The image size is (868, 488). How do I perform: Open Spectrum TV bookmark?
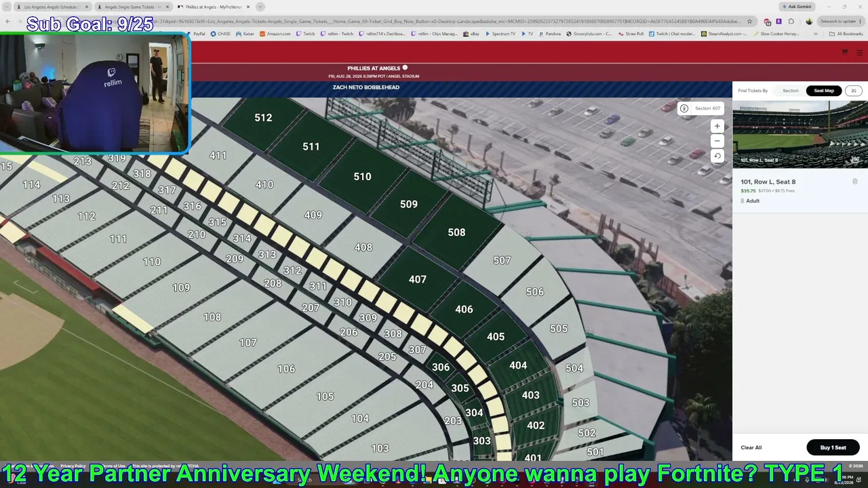click(x=500, y=33)
